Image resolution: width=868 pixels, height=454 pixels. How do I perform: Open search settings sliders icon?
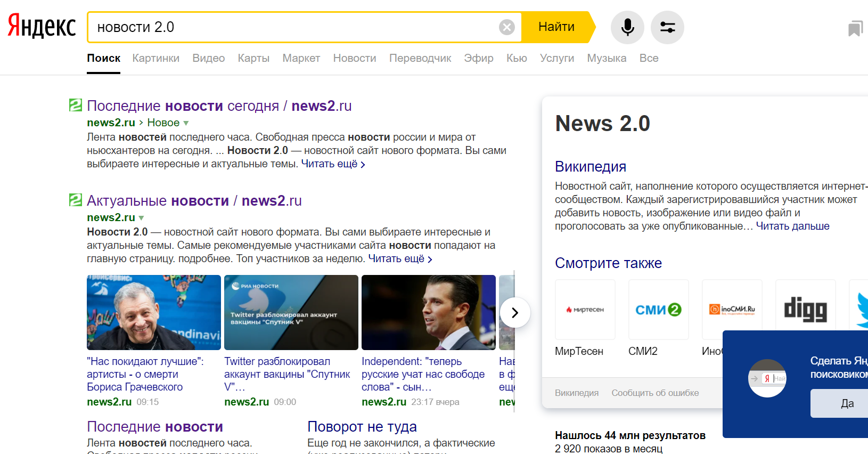point(667,27)
